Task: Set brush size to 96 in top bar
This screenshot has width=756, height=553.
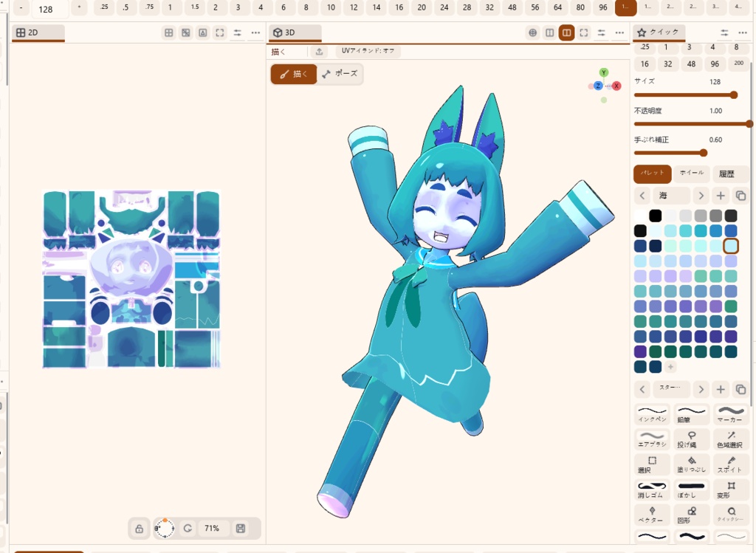Action: [x=602, y=7]
